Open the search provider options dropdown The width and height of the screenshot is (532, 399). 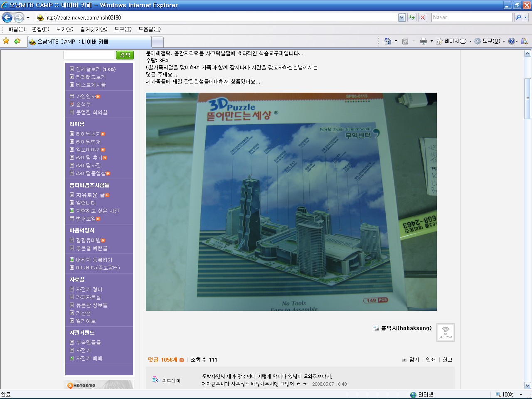(x=526, y=17)
